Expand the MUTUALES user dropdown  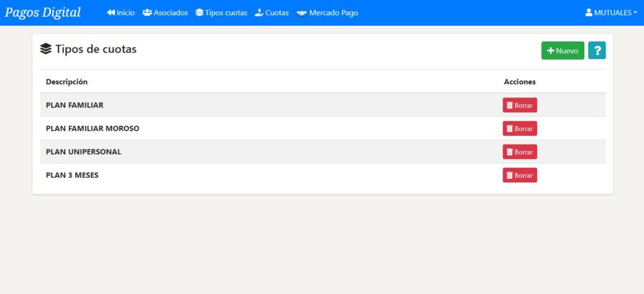point(611,13)
